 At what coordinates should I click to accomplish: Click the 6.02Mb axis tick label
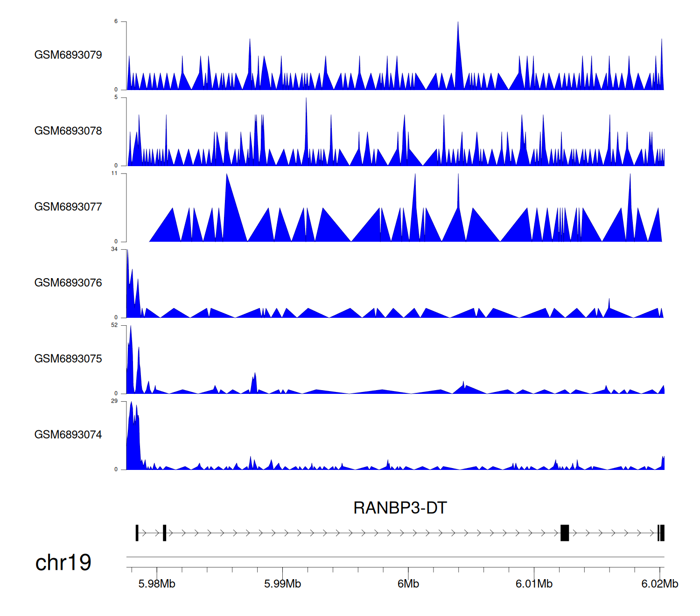[659, 584]
